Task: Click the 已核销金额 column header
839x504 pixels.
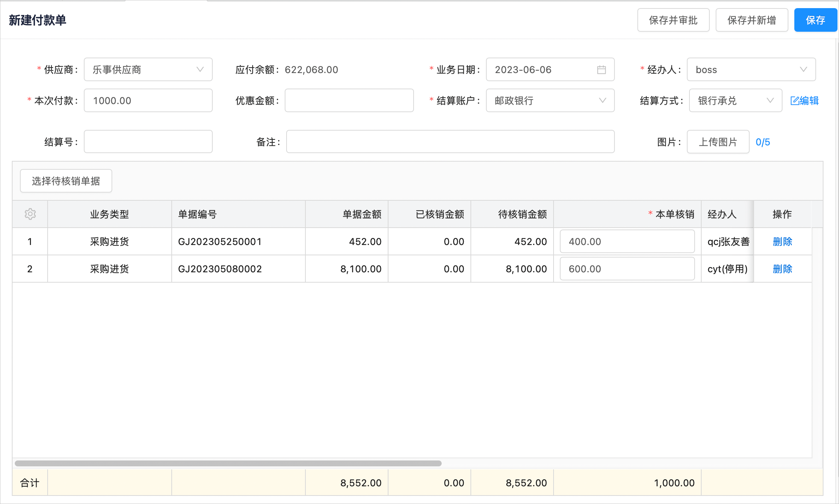Action: coord(429,214)
